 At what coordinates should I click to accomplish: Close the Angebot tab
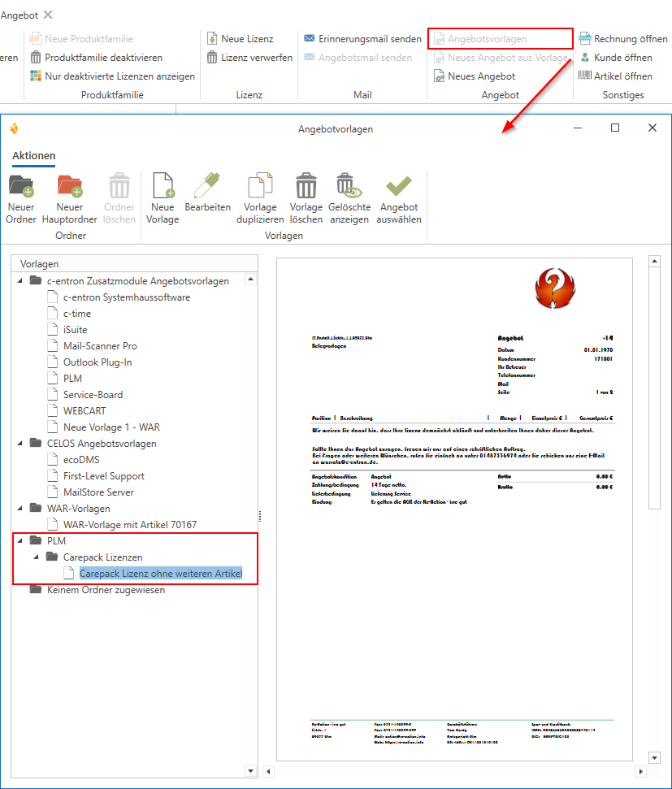48,15
